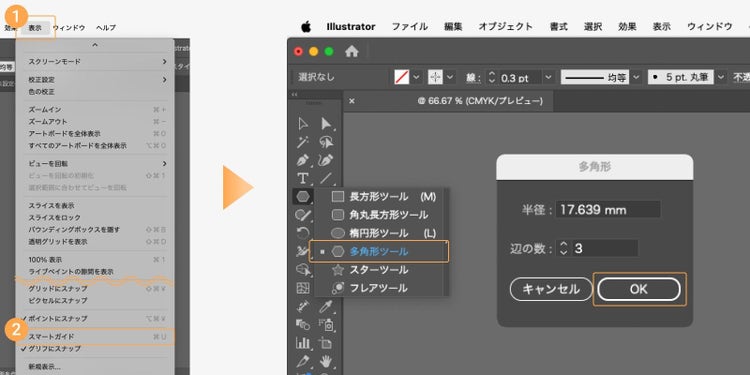Open the 編集 menu
Screen dimensions: 750x375
tap(453, 27)
